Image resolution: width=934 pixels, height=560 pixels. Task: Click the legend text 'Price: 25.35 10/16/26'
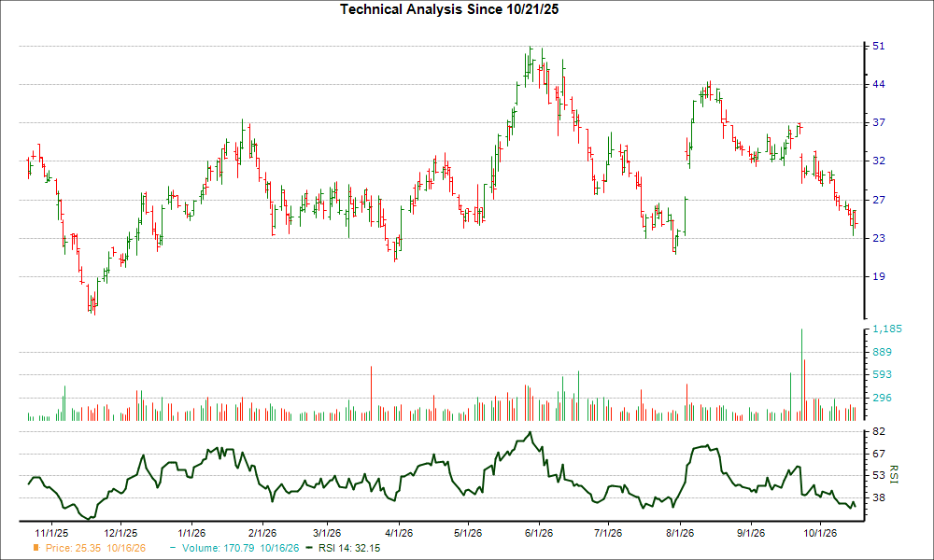tap(95, 548)
